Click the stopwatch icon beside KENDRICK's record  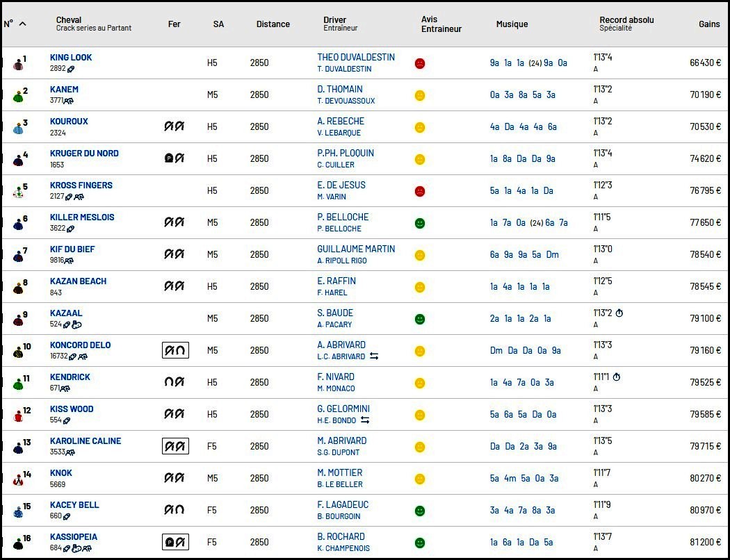click(x=617, y=377)
